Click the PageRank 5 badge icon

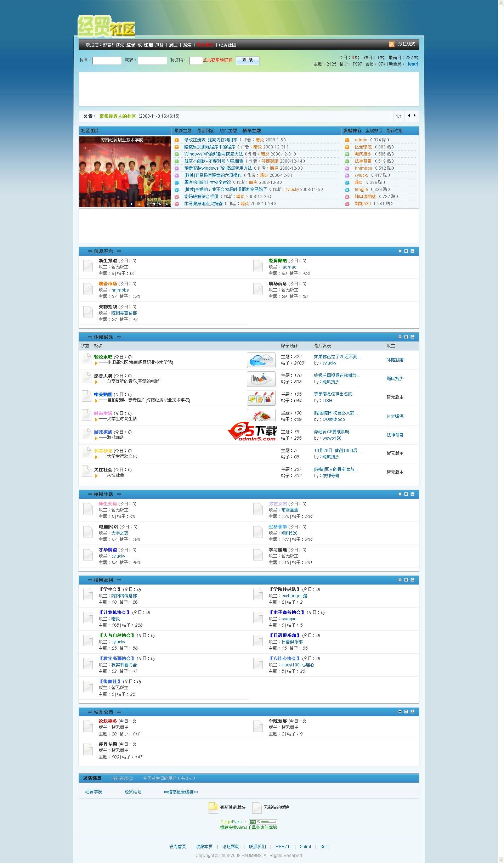pos(263,822)
